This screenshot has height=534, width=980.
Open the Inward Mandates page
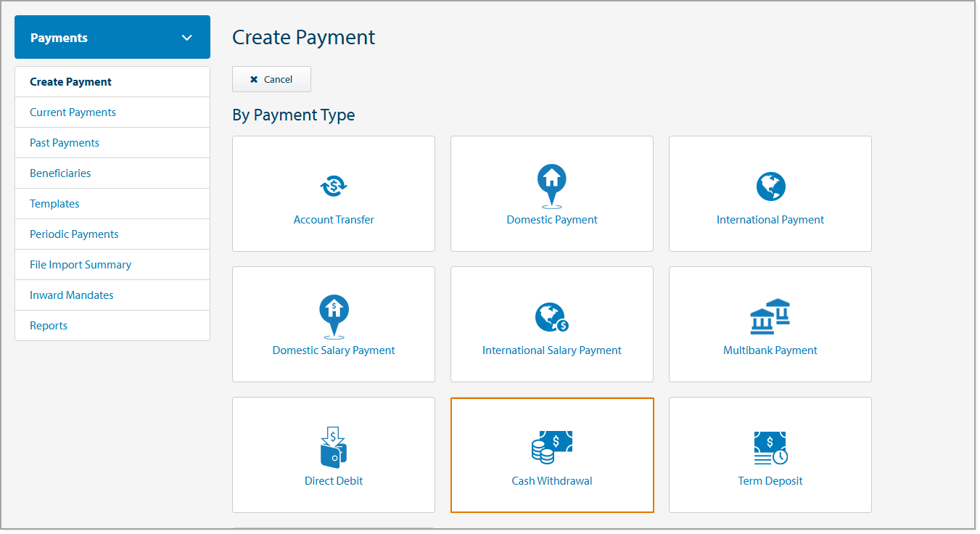coord(71,295)
